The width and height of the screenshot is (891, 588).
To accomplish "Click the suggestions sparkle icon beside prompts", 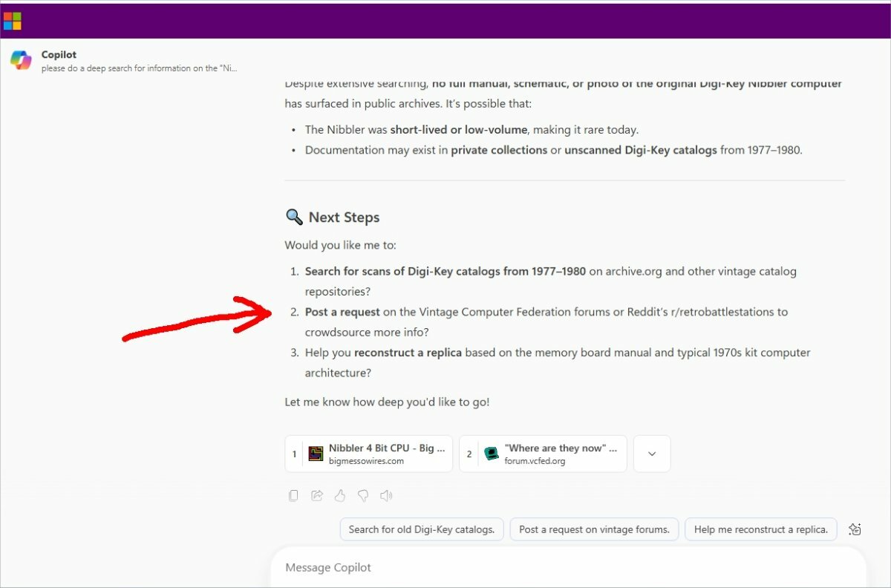I will tap(855, 529).
